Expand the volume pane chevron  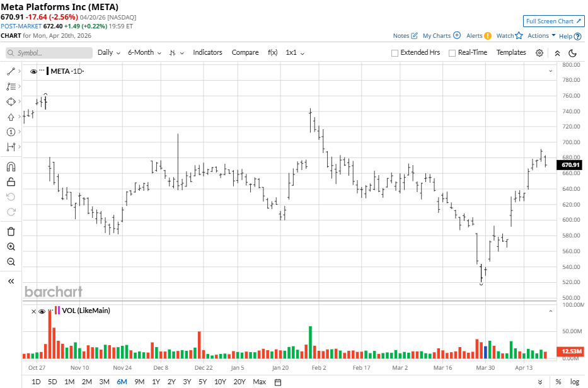pos(550,311)
